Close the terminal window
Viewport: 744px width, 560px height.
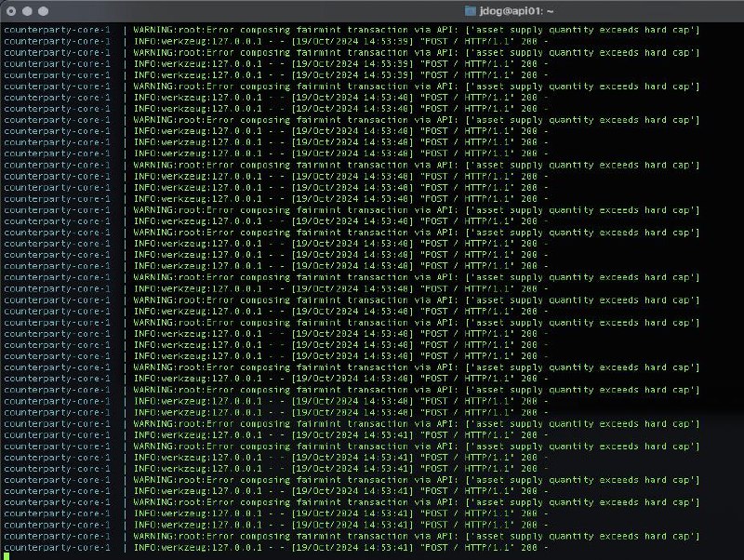click(11, 11)
